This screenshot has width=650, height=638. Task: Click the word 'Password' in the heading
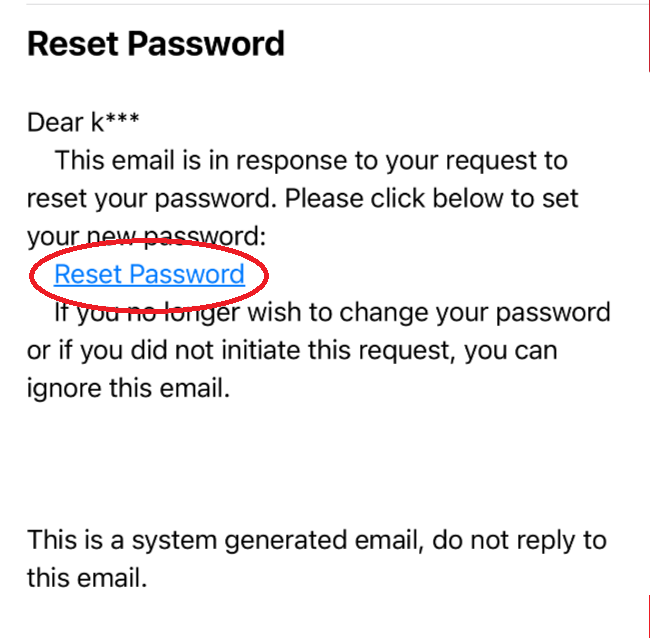[x=206, y=44]
